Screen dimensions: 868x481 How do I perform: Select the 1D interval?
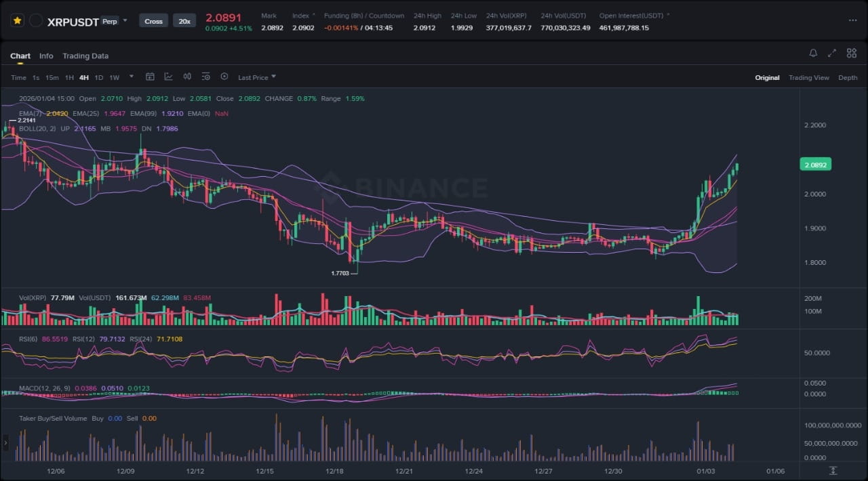tap(99, 78)
